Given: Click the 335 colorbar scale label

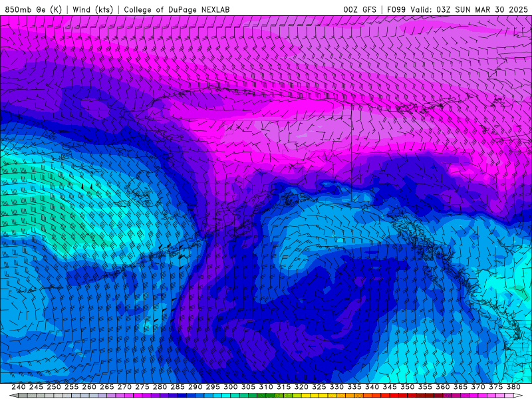Looking at the screenshot, I should tap(354, 387).
